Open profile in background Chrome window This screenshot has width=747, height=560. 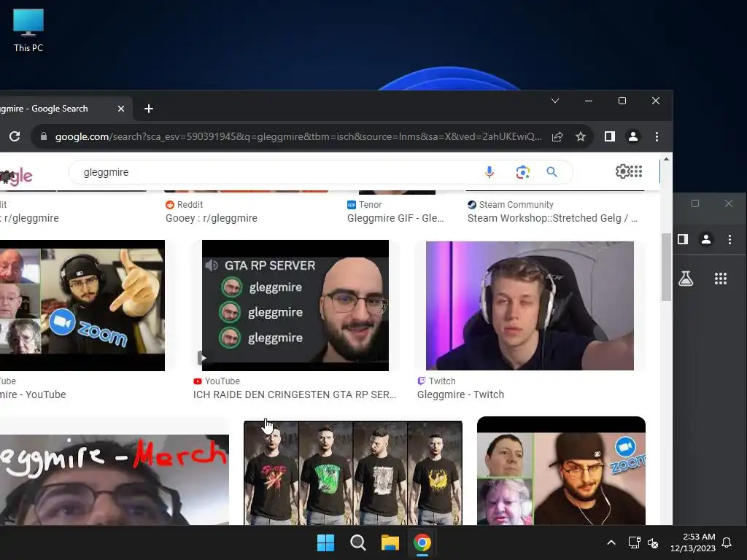(x=706, y=239)
